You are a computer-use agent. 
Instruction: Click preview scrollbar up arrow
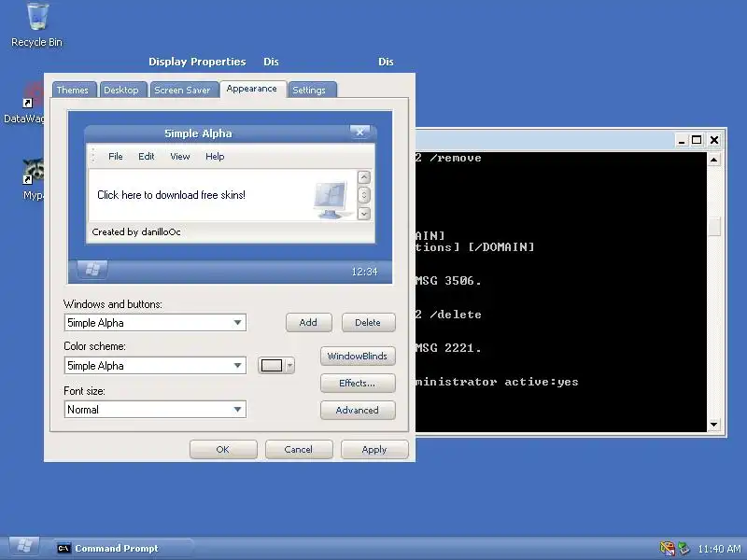pos(363,177)
